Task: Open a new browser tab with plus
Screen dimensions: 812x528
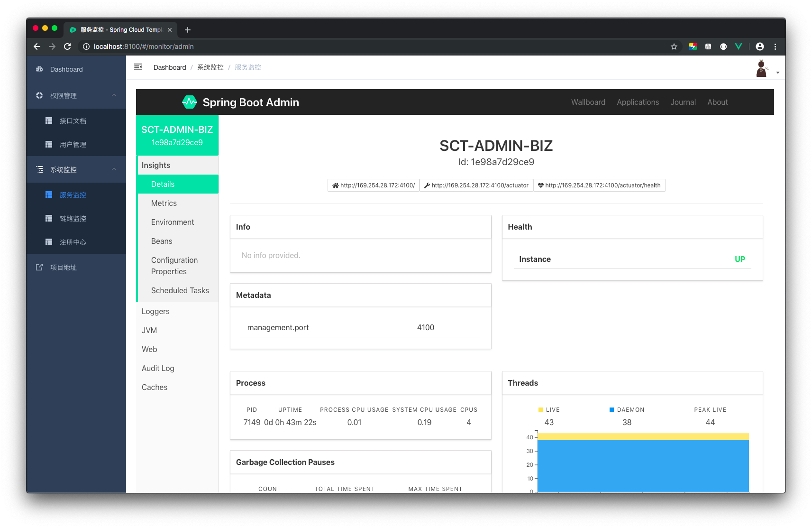Action: (x=188, y=30)
